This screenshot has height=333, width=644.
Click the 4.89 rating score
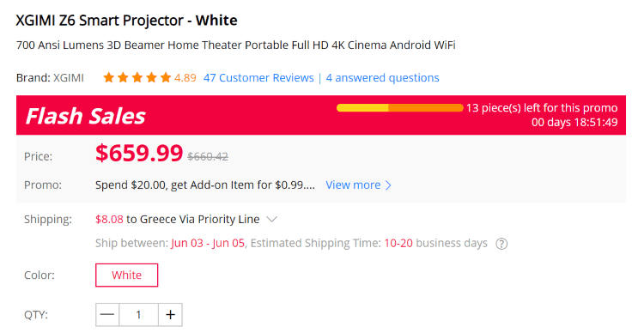click(x=185, y=78)
